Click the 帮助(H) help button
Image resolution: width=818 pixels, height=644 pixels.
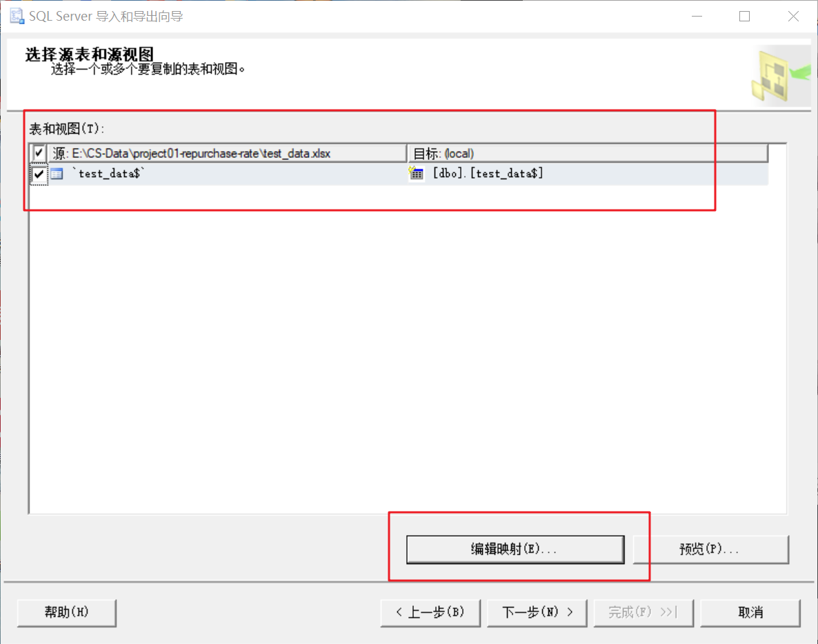point(66,612)
